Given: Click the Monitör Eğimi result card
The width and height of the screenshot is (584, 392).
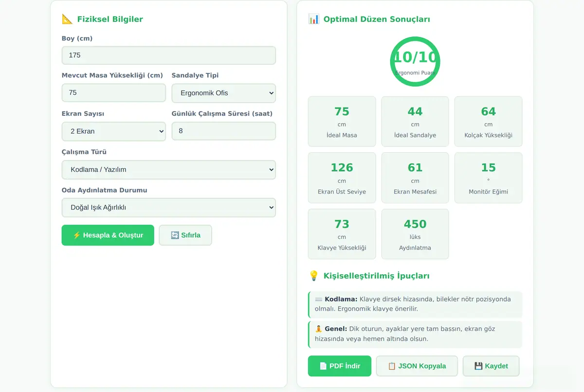Looking at the screenshot, I should click(x=489, y=178).
